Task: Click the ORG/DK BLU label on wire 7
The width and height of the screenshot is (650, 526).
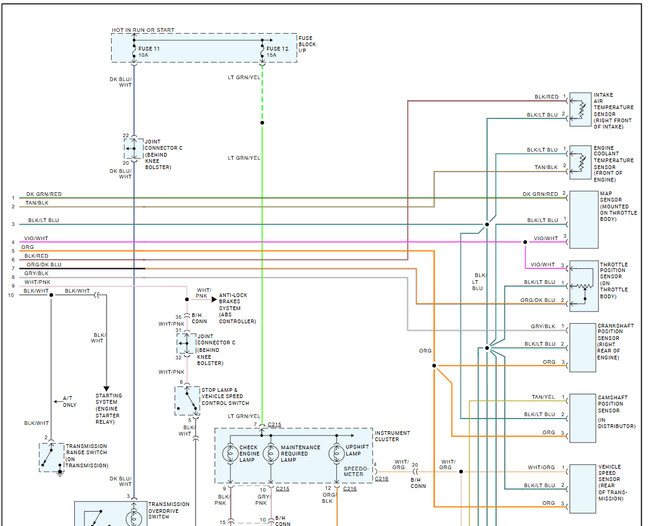Action: point(44,265)
